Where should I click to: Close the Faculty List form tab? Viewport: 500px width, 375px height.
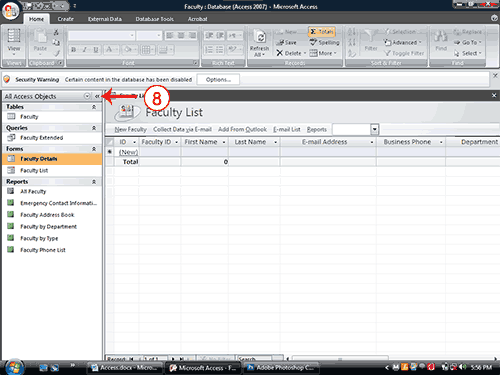(494, 96)
